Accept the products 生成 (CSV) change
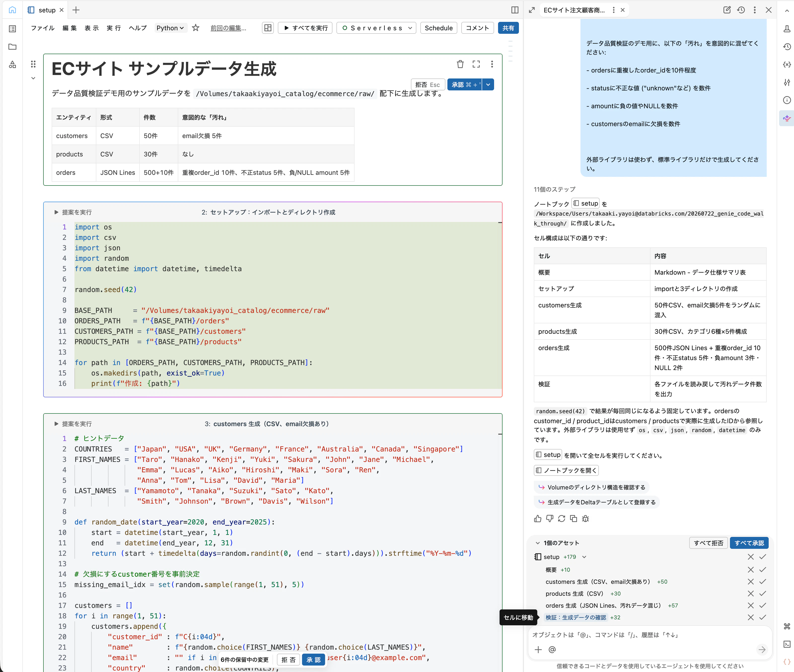Image resolution: width=794 pixels, height=672 pixels. pyautogui.click(x=762, y=594)
